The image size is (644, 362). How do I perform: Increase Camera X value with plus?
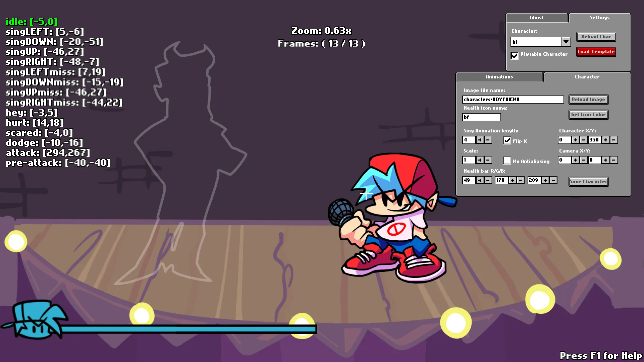tap(576, 160)
